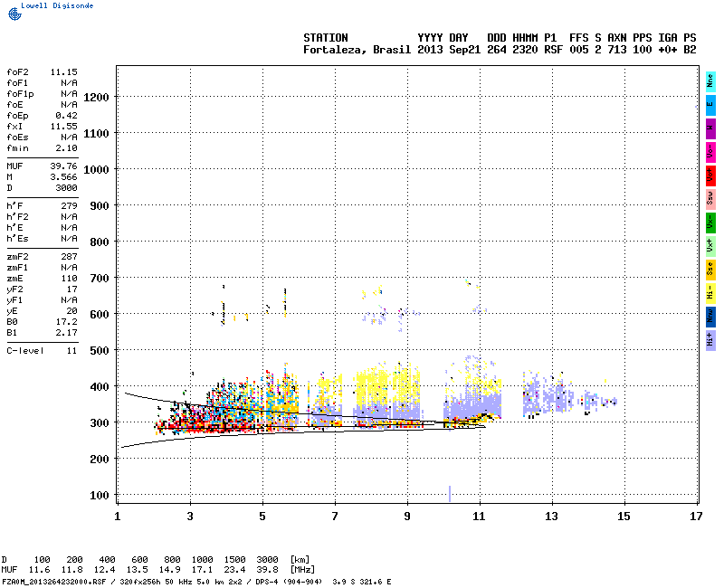
Task: Select the purple W legend swatch
Action: point(710,128)
